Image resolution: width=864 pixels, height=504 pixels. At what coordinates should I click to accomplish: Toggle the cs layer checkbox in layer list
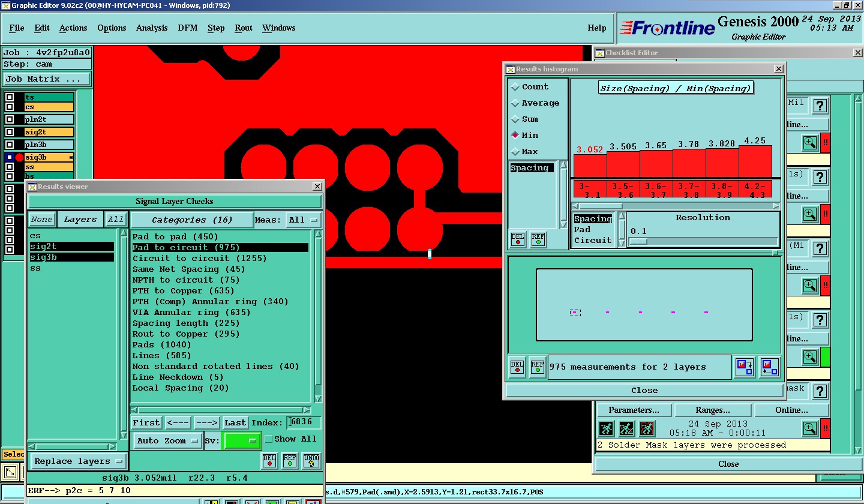[x=10, y=107]
